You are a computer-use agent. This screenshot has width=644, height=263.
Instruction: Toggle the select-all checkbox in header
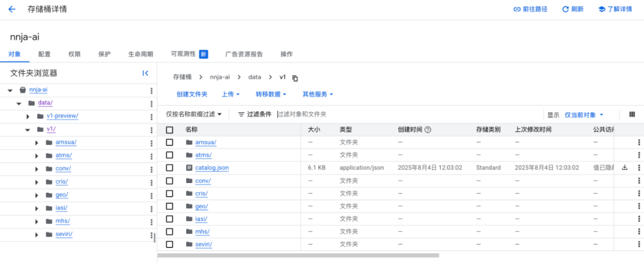pos(170,129)
